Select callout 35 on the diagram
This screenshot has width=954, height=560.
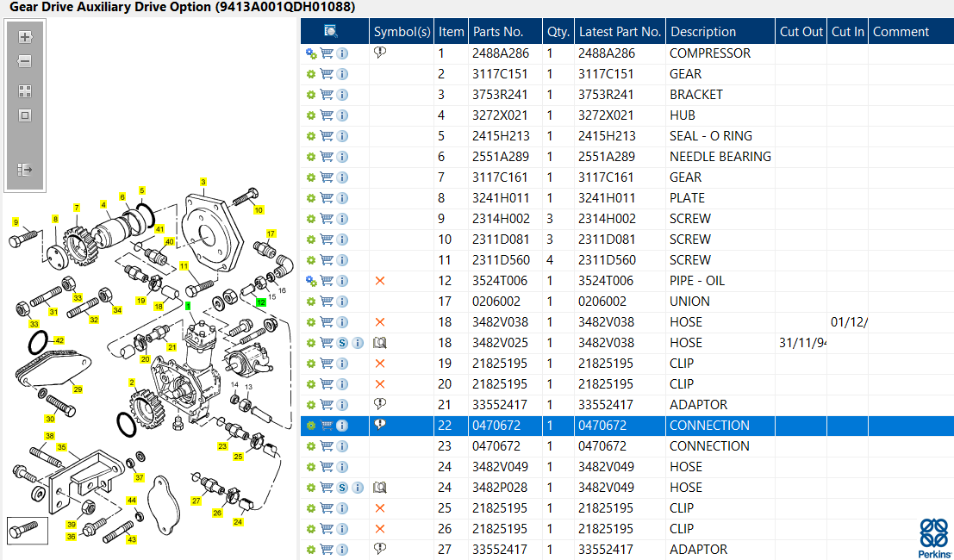pyautogui.click(x=61, y=447)
